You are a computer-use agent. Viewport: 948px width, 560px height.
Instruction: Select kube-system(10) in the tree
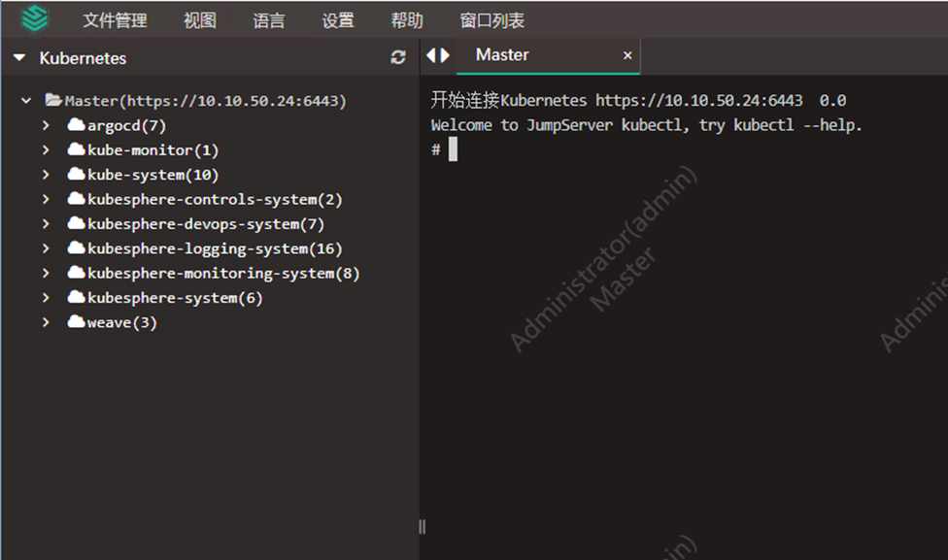152,175
